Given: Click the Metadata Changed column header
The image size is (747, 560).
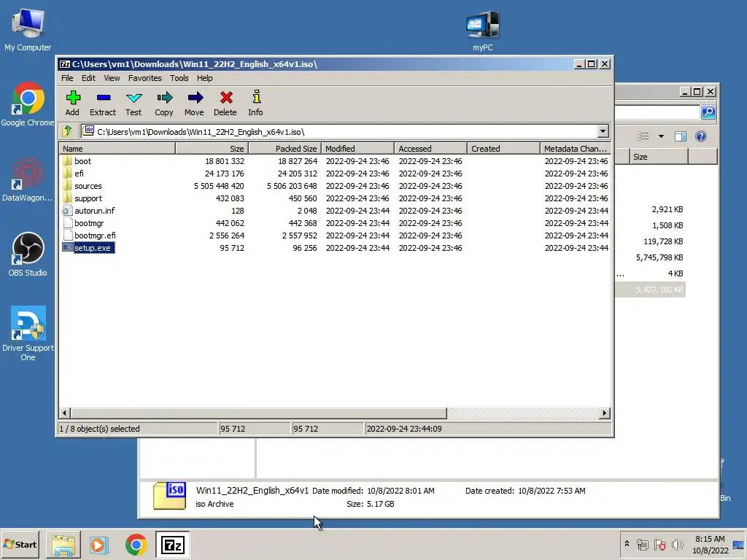Looking at the screenshot, I should pos(576,149).
